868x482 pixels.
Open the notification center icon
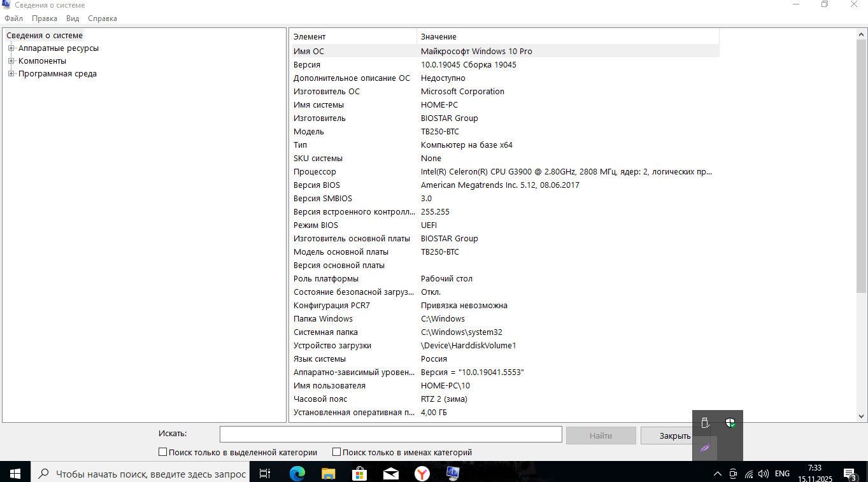[850, 474]
